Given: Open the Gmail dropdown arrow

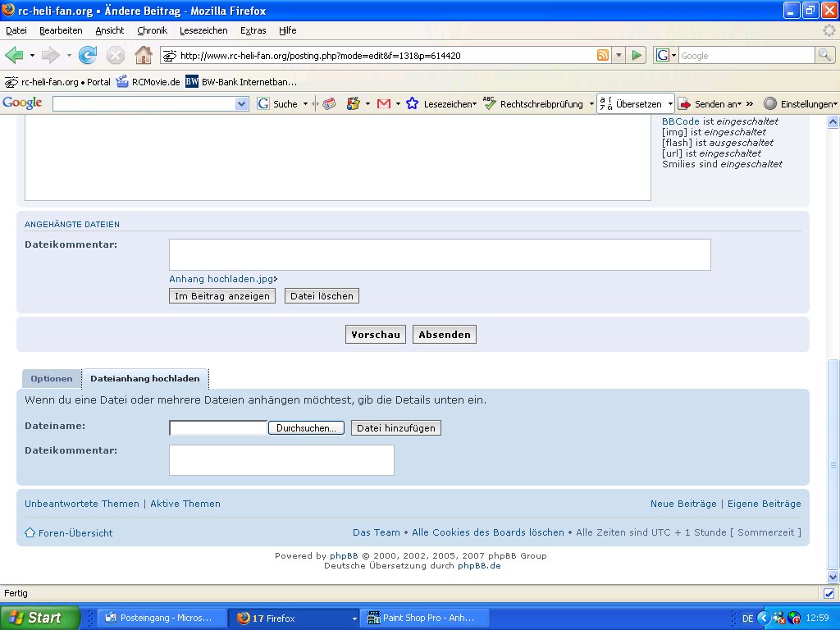Looking at the screenshot, I should (398, 104).
